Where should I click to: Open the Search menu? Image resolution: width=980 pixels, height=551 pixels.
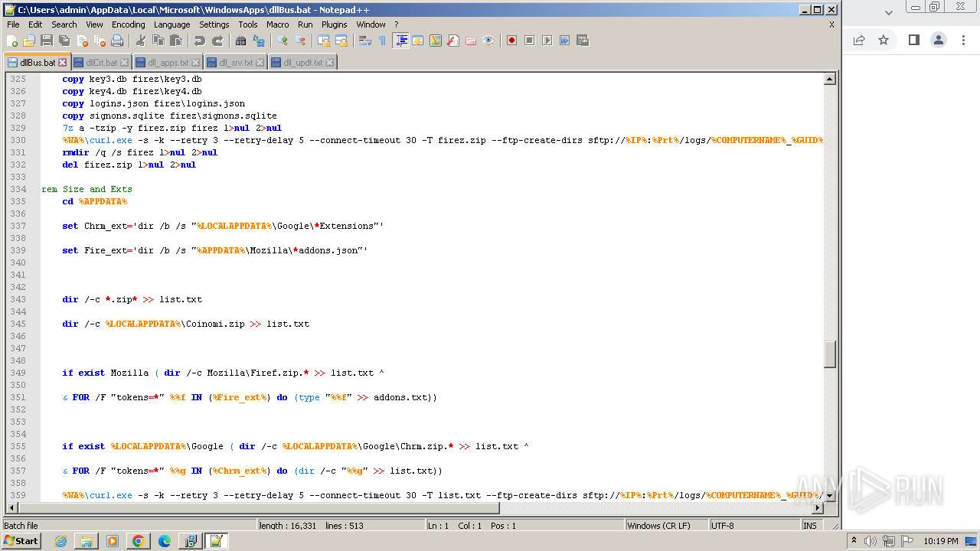click(64, 24)
